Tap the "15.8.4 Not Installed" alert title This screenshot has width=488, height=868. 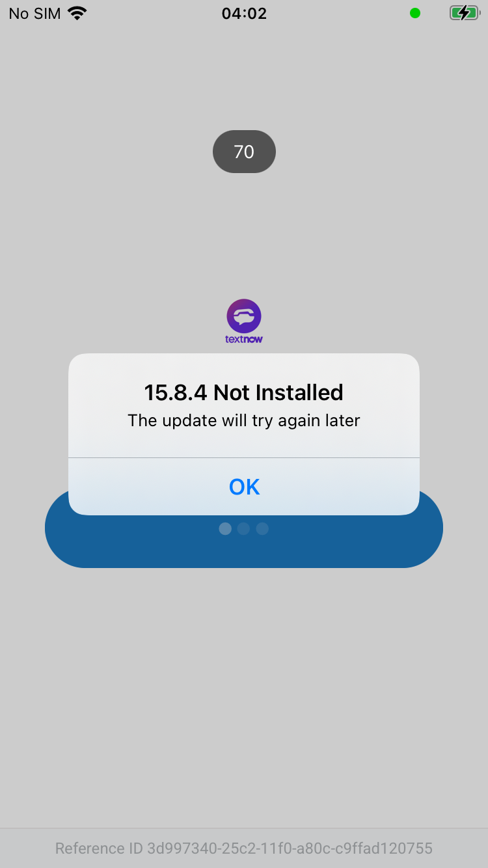click(x=244, y=392)
